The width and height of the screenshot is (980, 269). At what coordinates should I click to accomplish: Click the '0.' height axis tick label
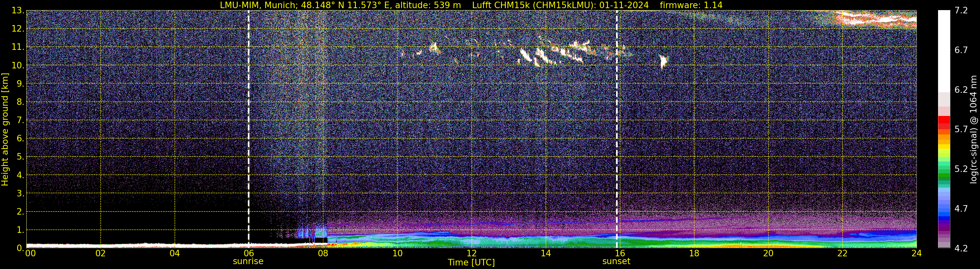[x=20, y=248]
